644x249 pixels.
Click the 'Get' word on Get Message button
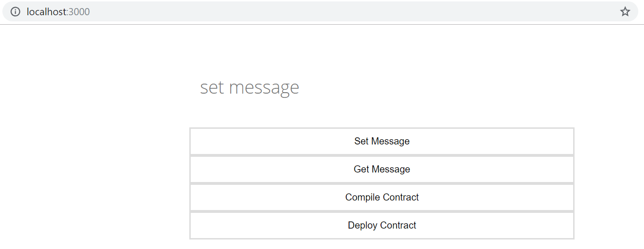tap(361, 169)
